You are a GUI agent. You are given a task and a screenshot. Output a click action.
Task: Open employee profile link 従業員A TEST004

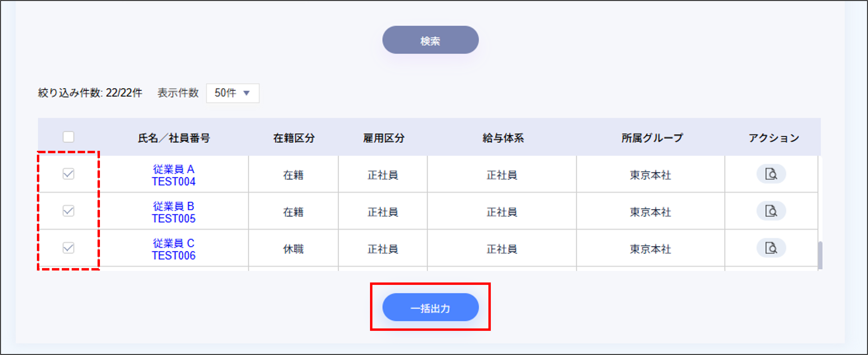point(174,174)
